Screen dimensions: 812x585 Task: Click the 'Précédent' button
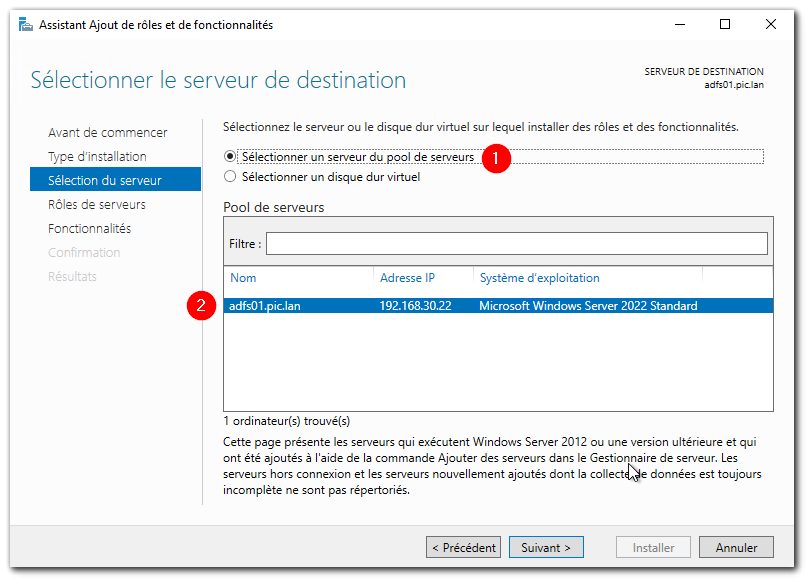click(x=463, y=547)
